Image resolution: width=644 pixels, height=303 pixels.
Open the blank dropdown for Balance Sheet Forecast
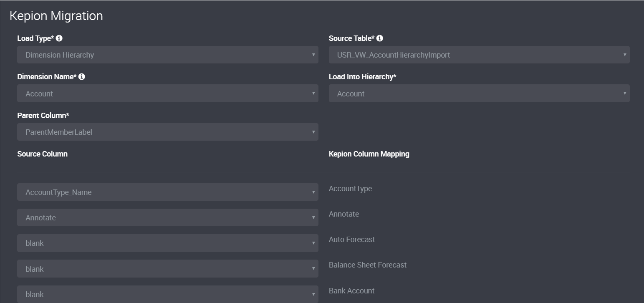[168, 269]
